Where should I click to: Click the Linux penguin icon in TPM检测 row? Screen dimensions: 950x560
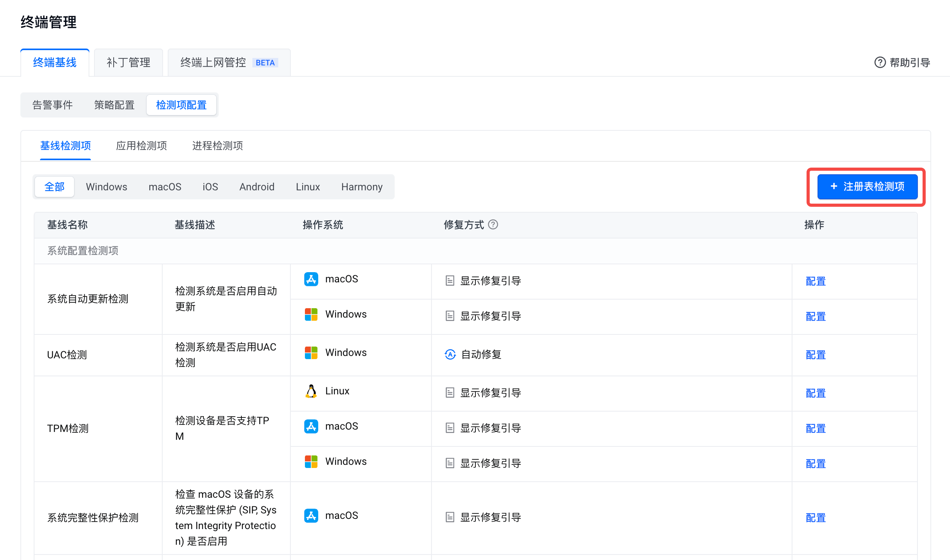tap(311, 391)
